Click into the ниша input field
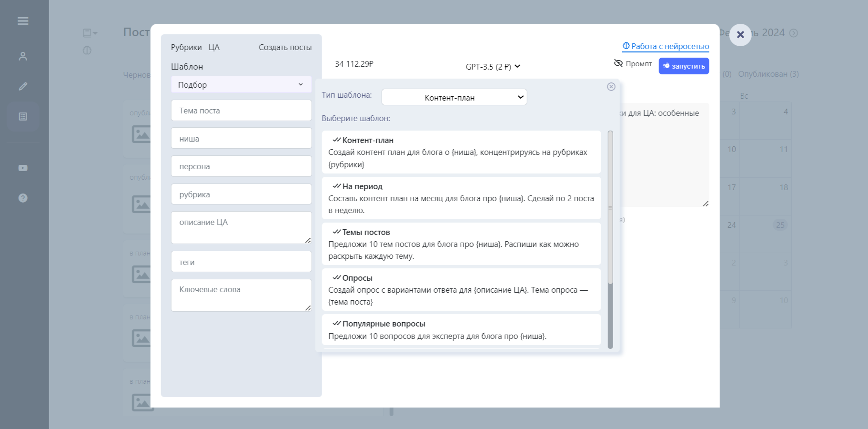Viewport: 868px width, 429px height. pos(241,139)
